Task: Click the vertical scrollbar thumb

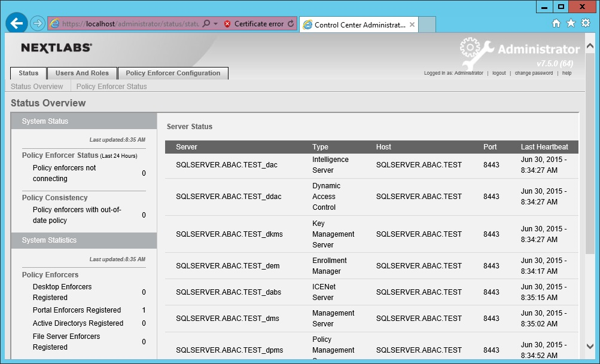Action: pyautogui.click(x=590, y=153)
